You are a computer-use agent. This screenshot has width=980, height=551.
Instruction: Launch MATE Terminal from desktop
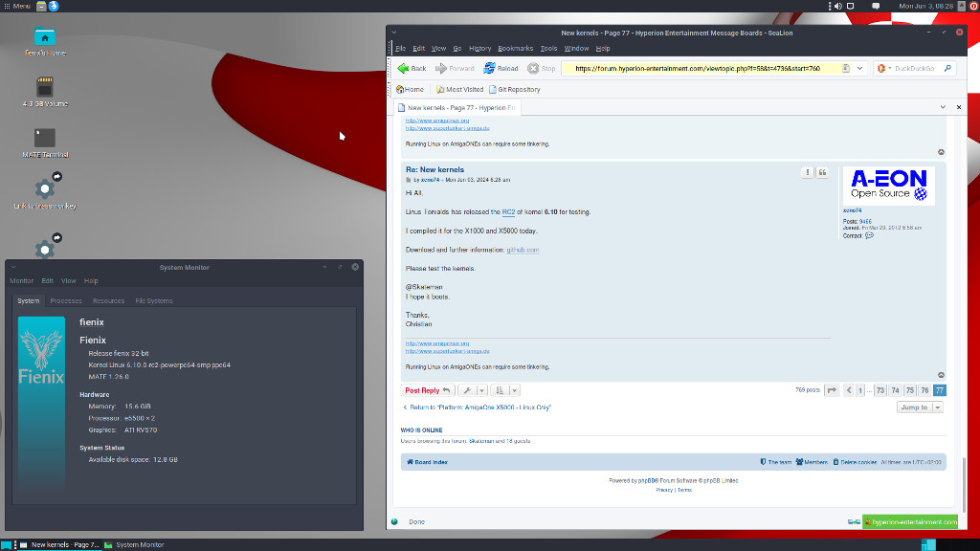click(44, 143)
